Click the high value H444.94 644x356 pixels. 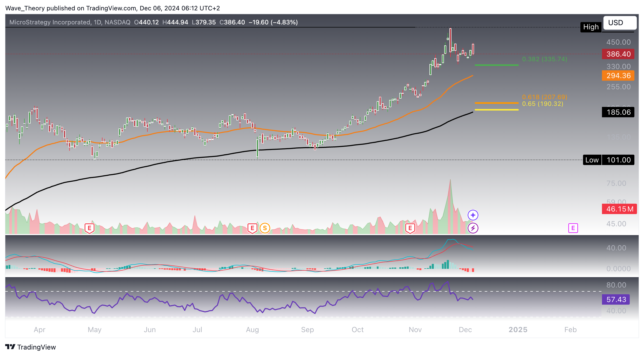[x=175, y=22]
